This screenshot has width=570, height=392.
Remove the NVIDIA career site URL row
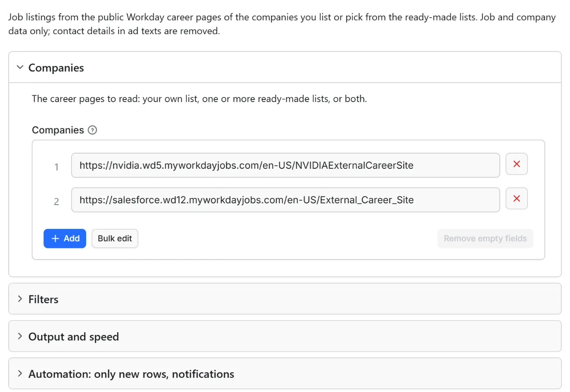click(516, 164)
